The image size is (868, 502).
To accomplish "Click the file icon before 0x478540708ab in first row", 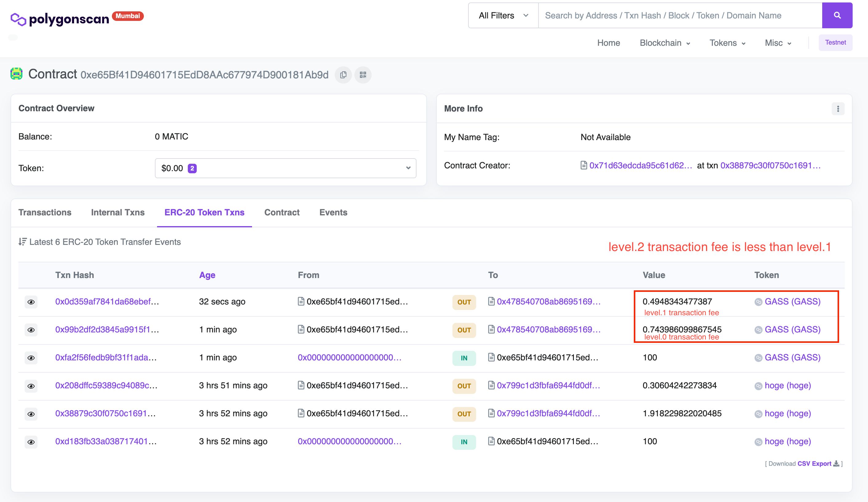I will click(491, 301).
